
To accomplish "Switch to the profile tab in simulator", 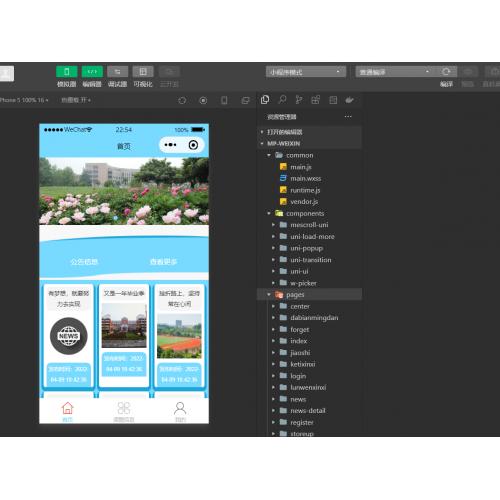I will coord(180,411).
